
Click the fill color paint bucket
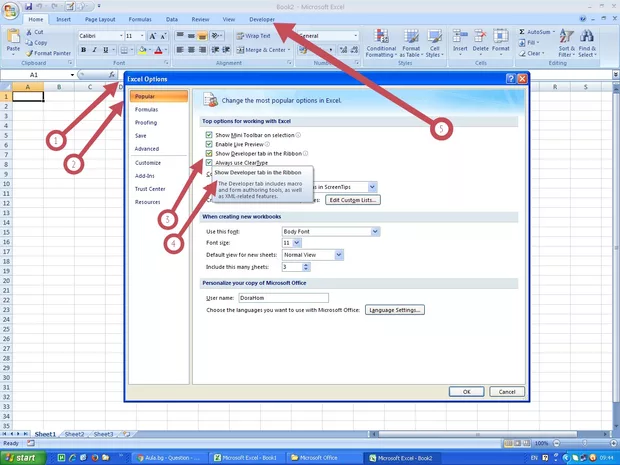coord(142,50)
